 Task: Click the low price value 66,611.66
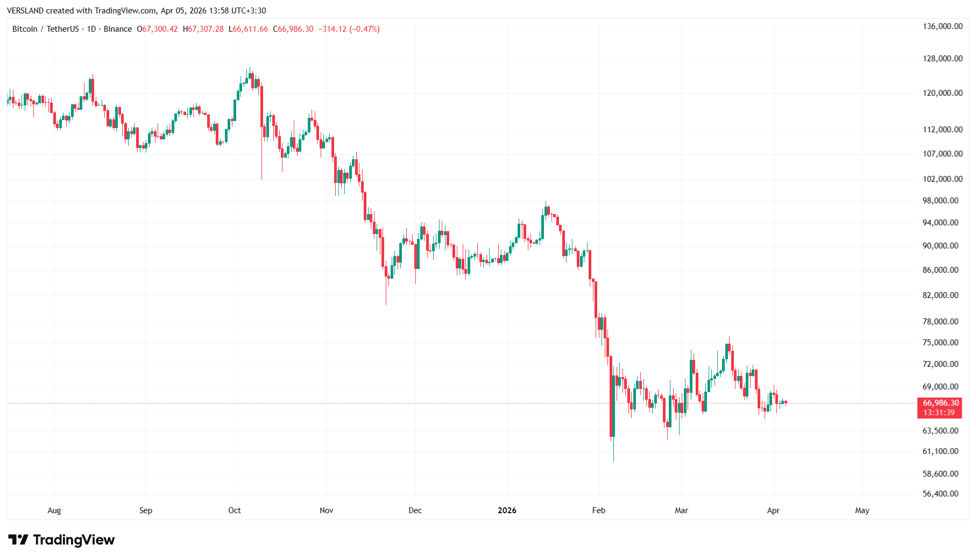point(251,29)
